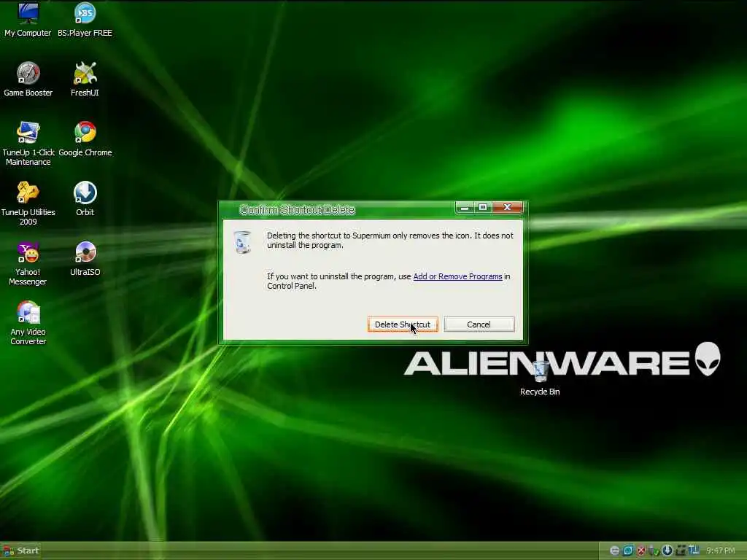The height and width of the screenshot is (560, 747).
Task: Select the Yahoo! Messenger desktop icon
Action: click(x=28, y=263)
